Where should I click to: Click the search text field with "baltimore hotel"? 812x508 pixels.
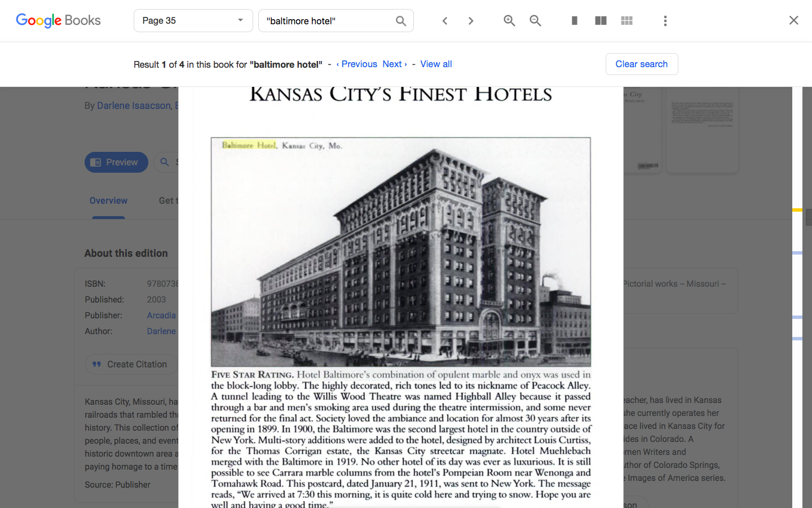coord(327,21)
